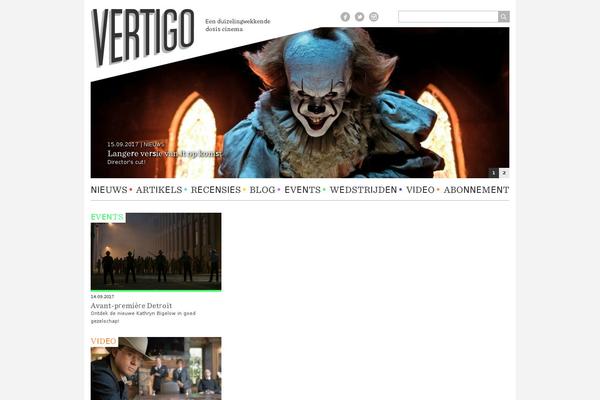Open the Instagram social icon
The width and height of the screenshot is (600, 400).
tap(374, 17)
